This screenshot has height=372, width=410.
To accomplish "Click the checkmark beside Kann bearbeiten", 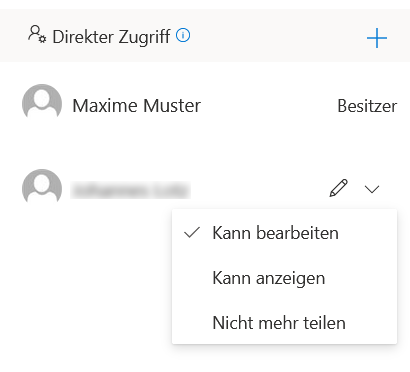I will [x=192, y=232].
